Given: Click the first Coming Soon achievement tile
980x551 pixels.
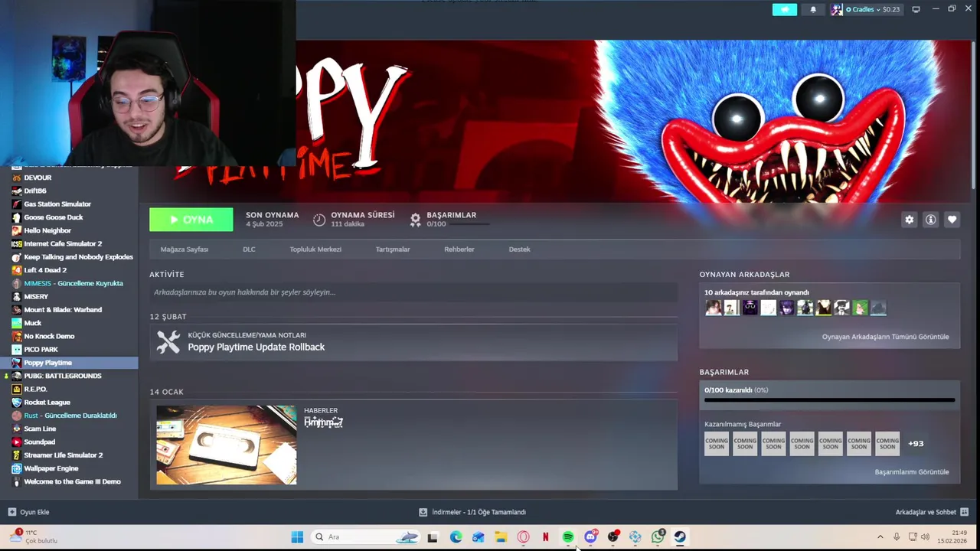Looking at the screenshot, I should [717, 444].
